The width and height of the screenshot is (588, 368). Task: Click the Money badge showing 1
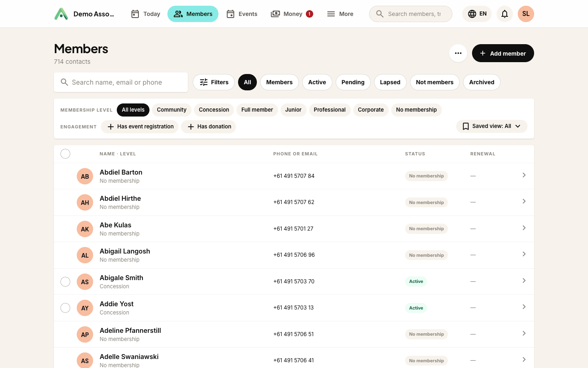click(x=310, y=14)
